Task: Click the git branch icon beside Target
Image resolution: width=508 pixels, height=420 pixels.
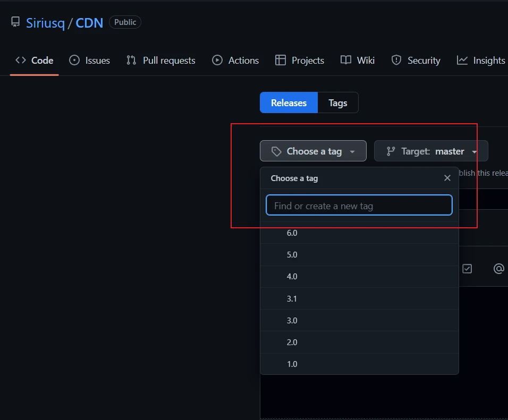Action: [x=391, y=151]
